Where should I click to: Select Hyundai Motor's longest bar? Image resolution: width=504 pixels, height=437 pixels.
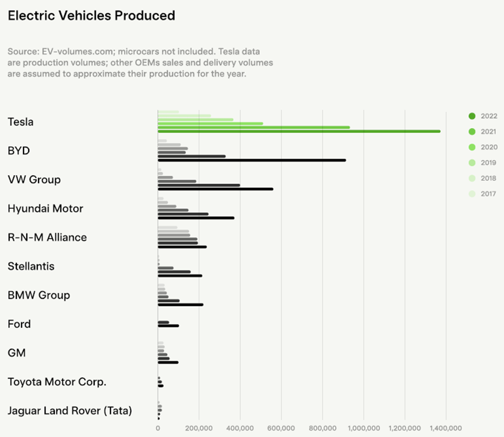(196, 218)
